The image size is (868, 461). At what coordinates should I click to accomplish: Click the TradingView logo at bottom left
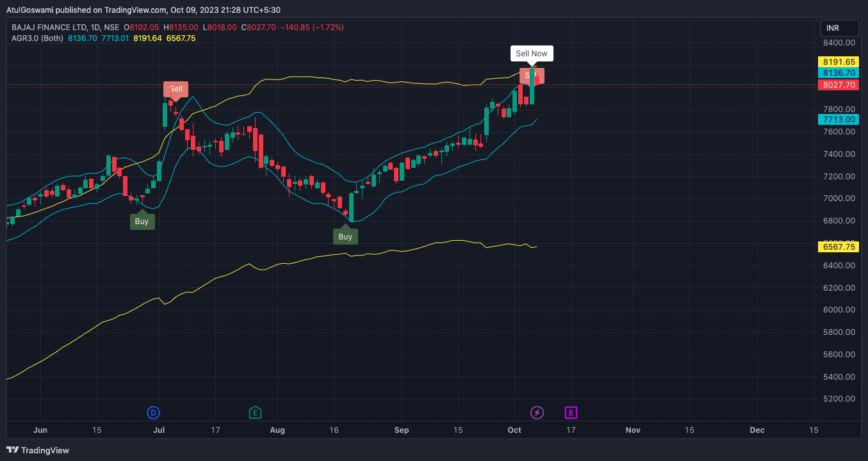(x=38, y=450)
